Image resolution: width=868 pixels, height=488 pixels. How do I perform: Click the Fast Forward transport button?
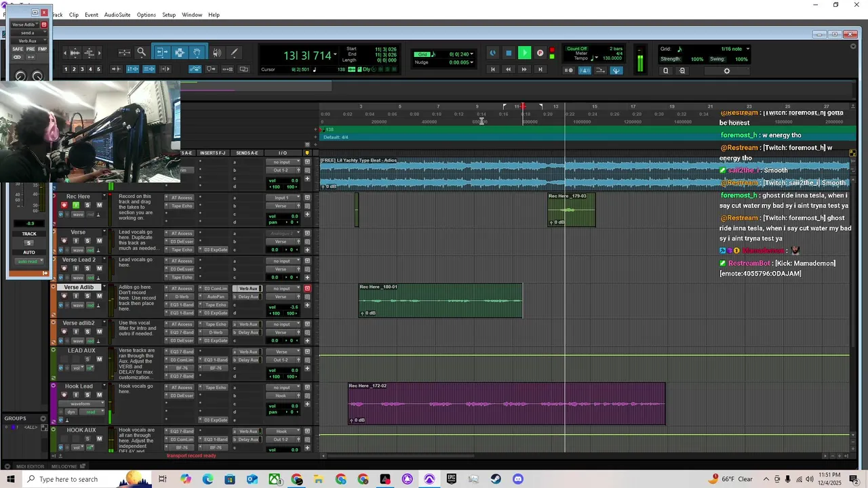[524, 69]
